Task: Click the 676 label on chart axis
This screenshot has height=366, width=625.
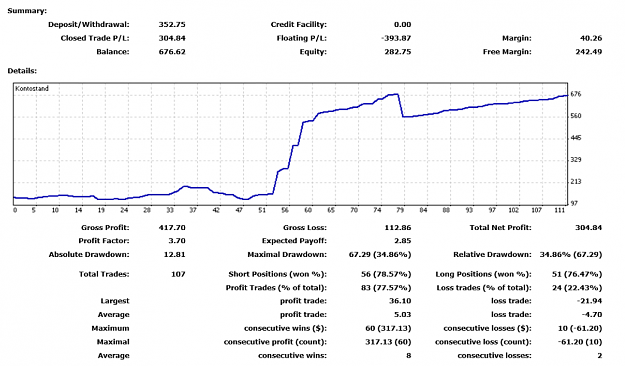Action: [x=576, y=94]
